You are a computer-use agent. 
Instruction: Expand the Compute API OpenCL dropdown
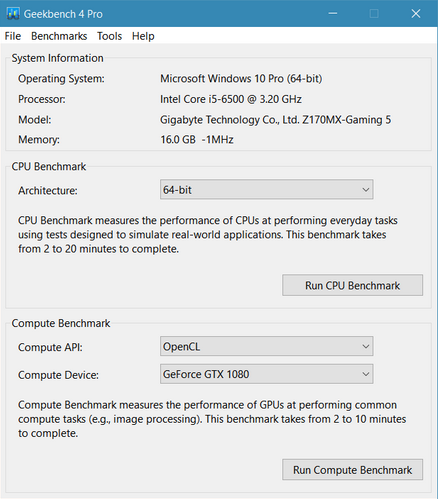266,346
